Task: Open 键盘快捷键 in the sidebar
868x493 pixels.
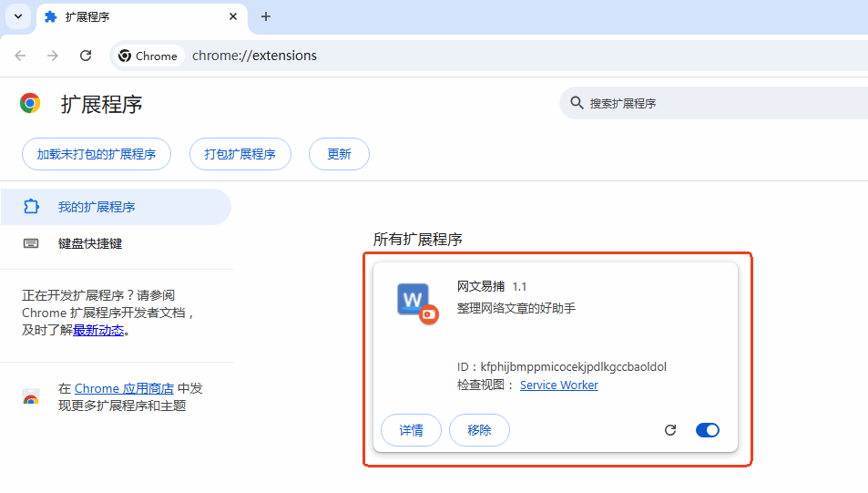Action: coord(90,243)
